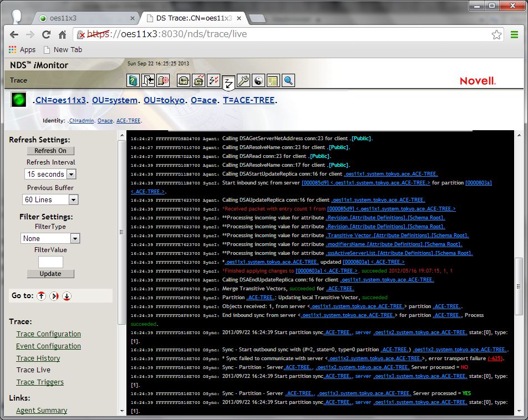Screen dimensions: 528x420
Task: Open the Trace Configuration icon with checkmarks
Action: coord(214,81)
